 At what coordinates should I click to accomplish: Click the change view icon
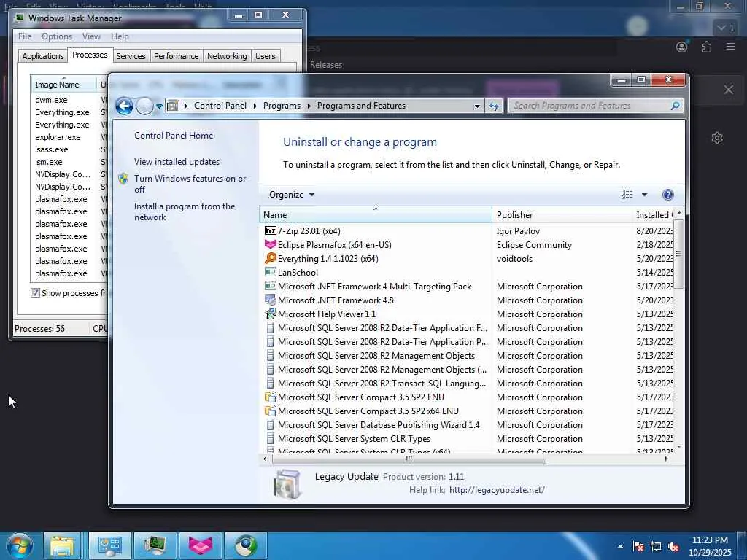point(627,194)
